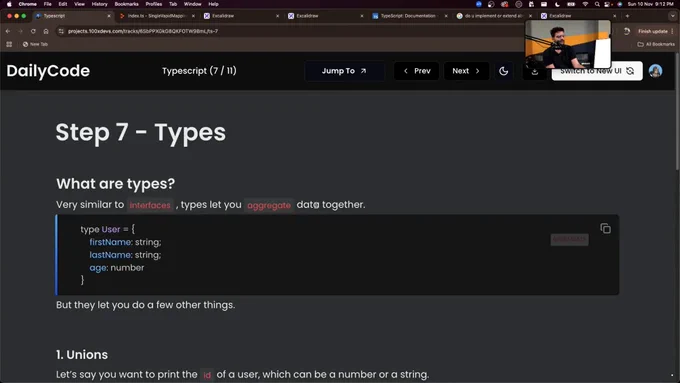This screenshot has width=680, height=383.
Task: Click the date and time display
Action: [x=650, y=4]
